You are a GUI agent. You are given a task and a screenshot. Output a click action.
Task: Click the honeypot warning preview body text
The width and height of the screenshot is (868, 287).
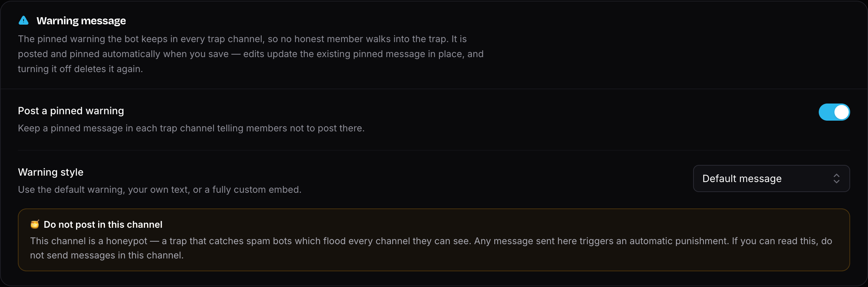[431, 248]
